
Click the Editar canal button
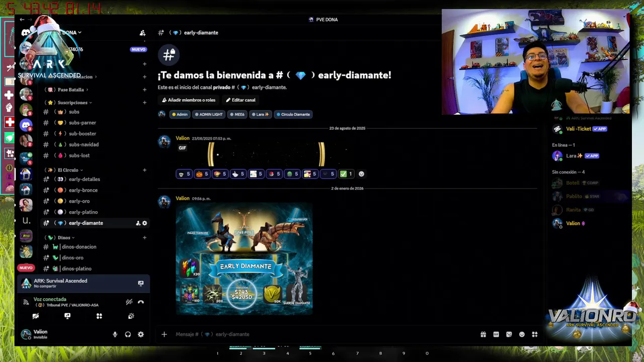pyautogui.click(x=240, y=100)
